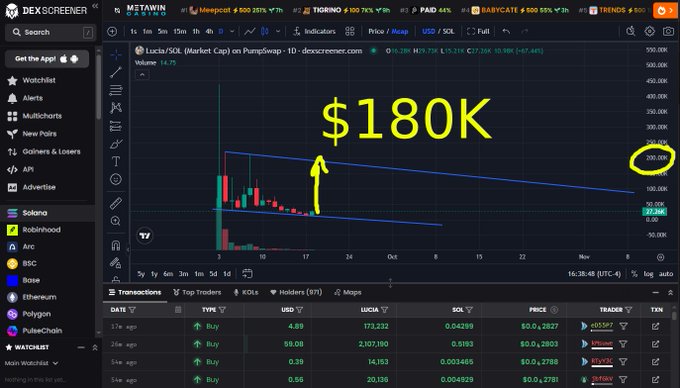Switch denomination to USD
The width and height of the screenshot is (680, 388).
[428, 31]
